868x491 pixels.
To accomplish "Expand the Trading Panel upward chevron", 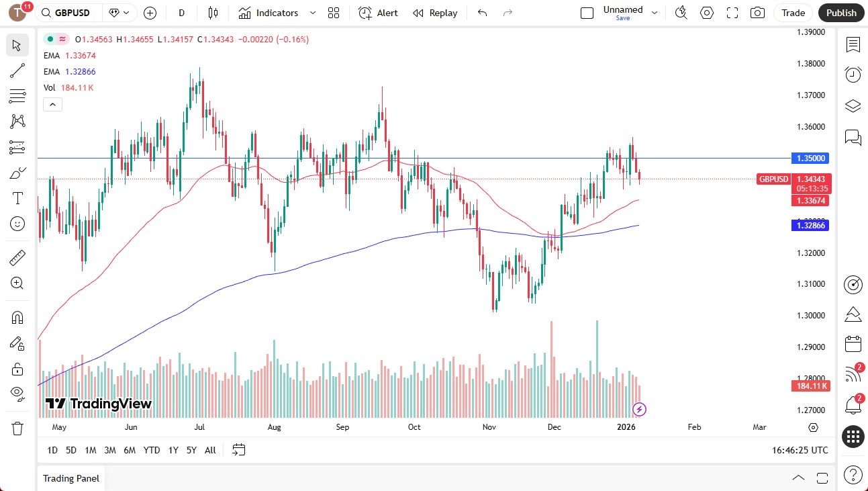I will tap(798, 478).
